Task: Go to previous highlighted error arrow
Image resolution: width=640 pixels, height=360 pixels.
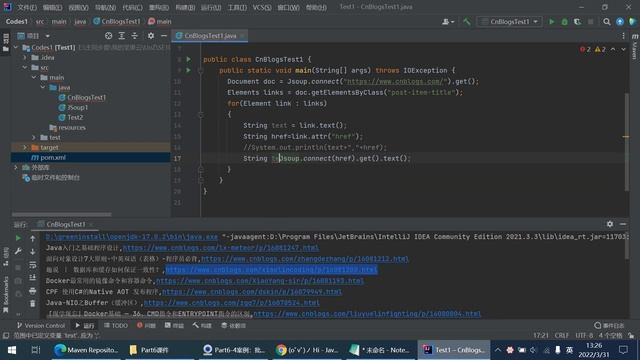Action: pyautogui.click(x=613, y=49)
